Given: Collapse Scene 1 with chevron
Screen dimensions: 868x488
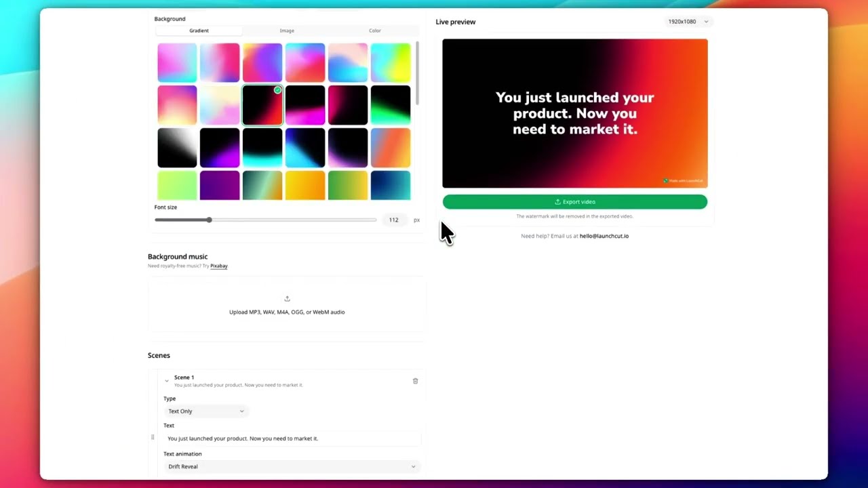Looking at the screenshot, I should coord(167,381).
